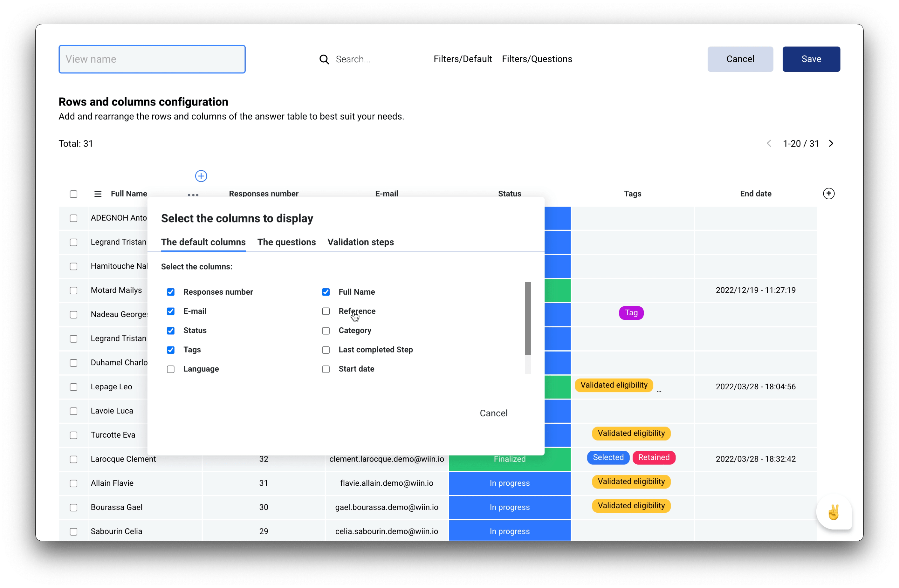Enable the Reference column checkbox
899x588 pixels.
coord(326,311)
